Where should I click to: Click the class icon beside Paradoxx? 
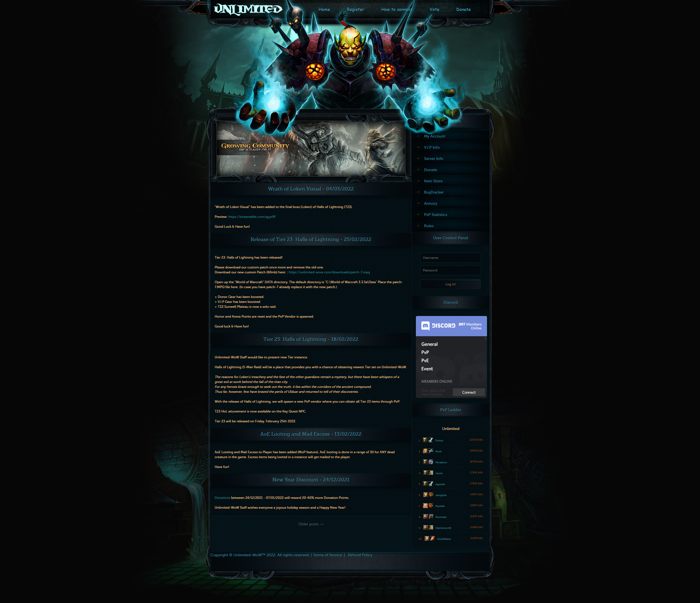431,462
